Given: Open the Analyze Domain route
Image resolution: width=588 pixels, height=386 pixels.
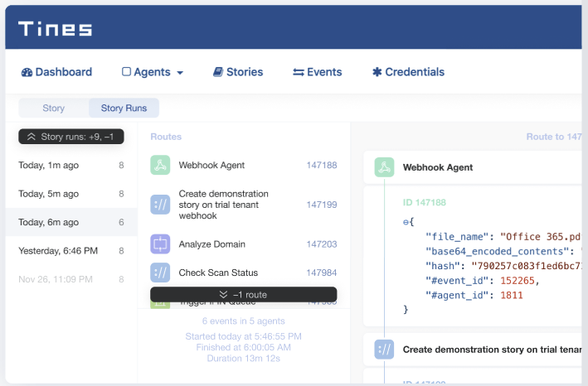Looking at the screenshot, I should pyautogui.click(x=244, y=244).
